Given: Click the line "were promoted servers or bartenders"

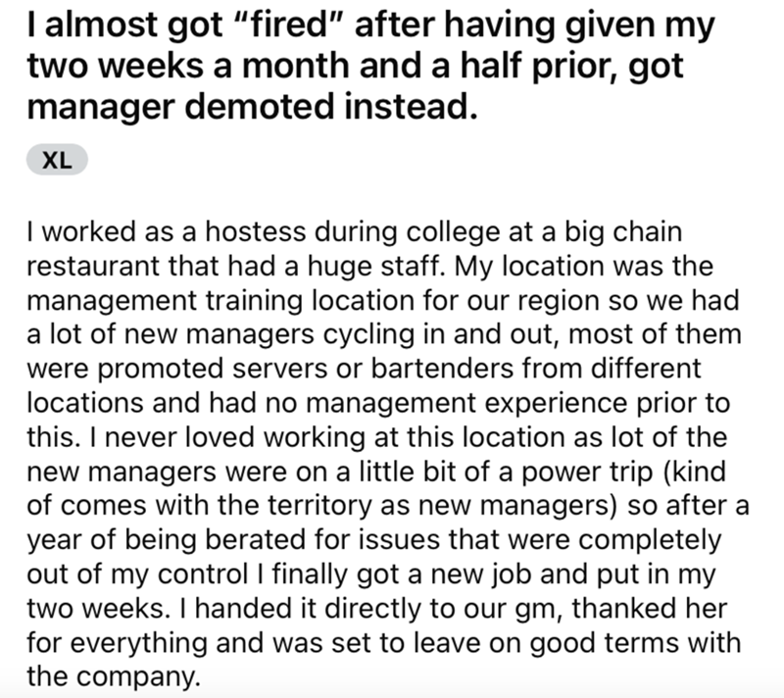Looking at the screenshot, I should click(x=364, y=369).
